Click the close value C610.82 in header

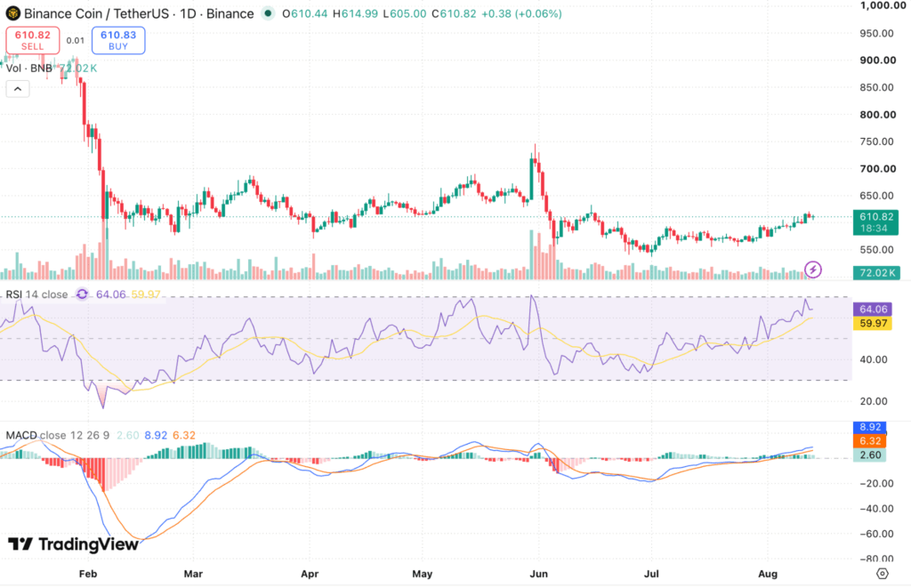coord(455,13)
